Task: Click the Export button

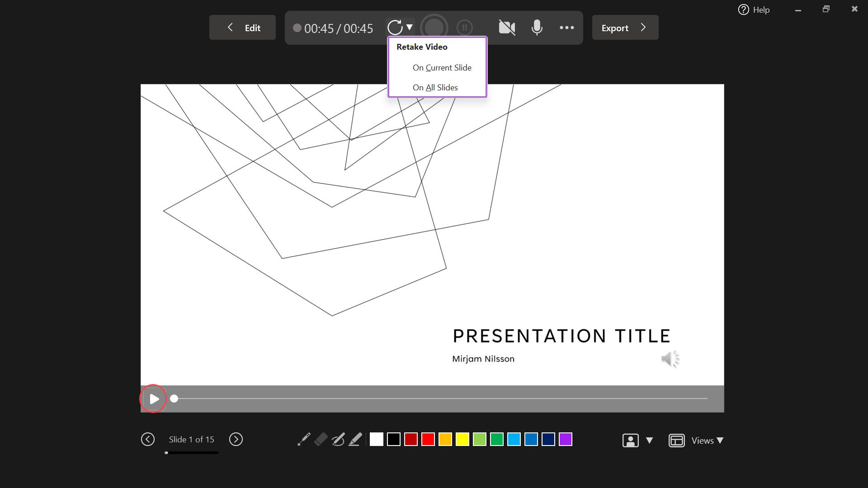Action: [625, 28]
